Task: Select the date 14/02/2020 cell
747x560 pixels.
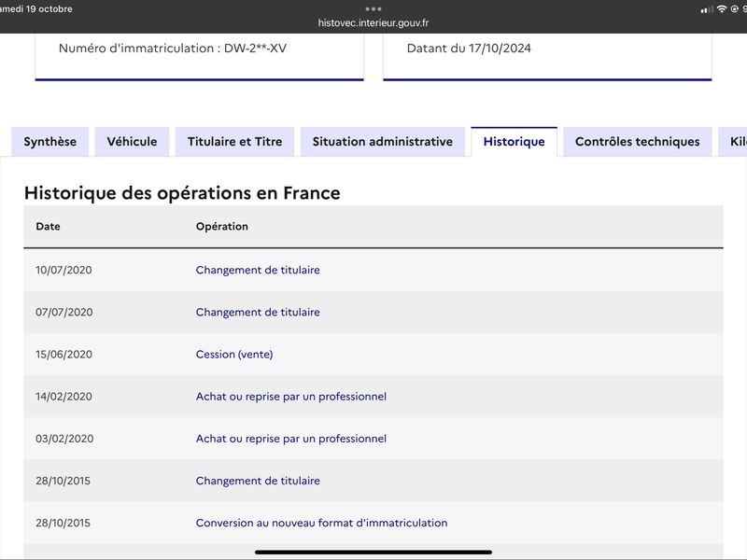Action: pos(63,396)
